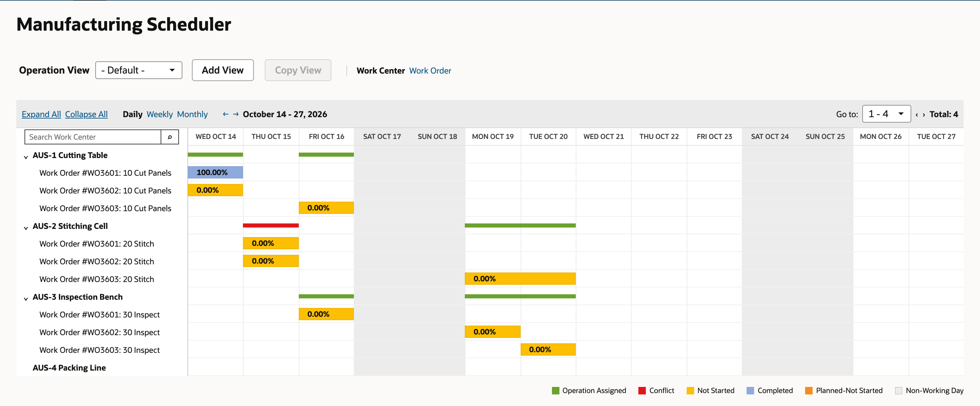Click WO3603 Stitch 0.00% bar

coord(520,279)
